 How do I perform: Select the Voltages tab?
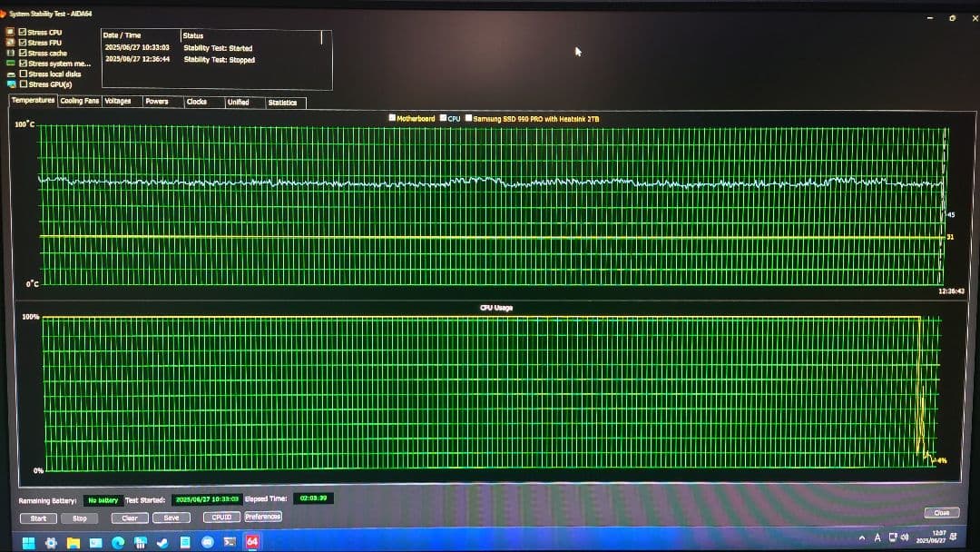[118, 102]
